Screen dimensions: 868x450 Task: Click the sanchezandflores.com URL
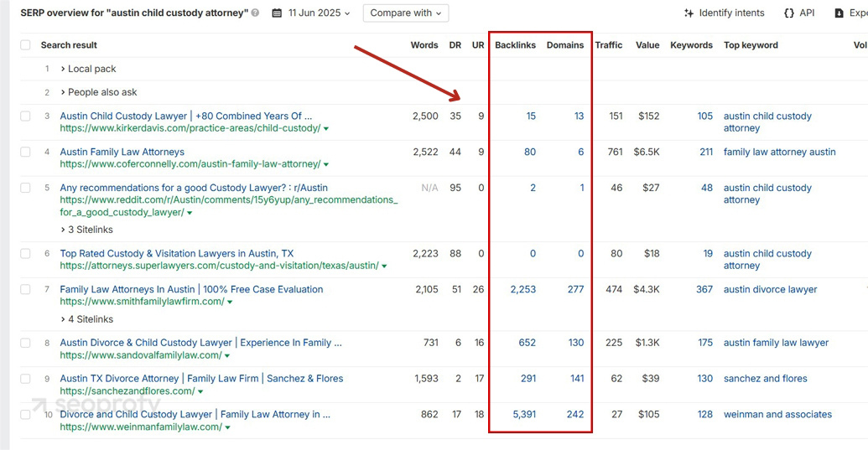(x=127, y=391)
